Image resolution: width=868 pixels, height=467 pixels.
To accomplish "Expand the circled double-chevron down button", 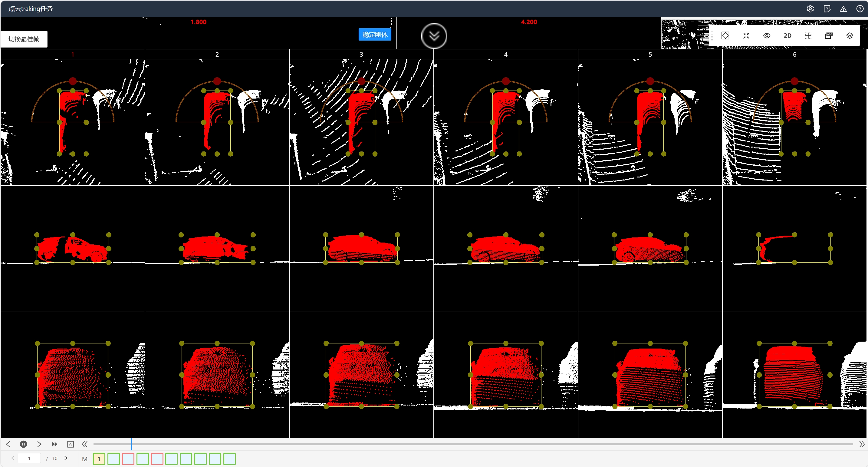I will pyautogui.click(x=434, y=36).
